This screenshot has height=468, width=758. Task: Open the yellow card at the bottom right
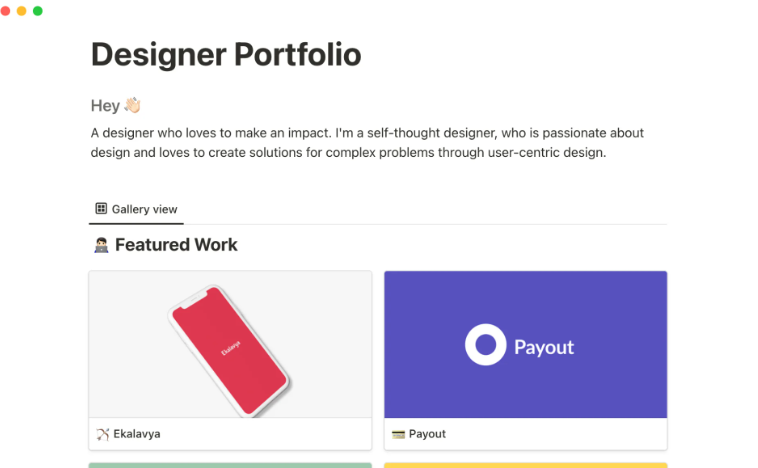coord(525,464)
